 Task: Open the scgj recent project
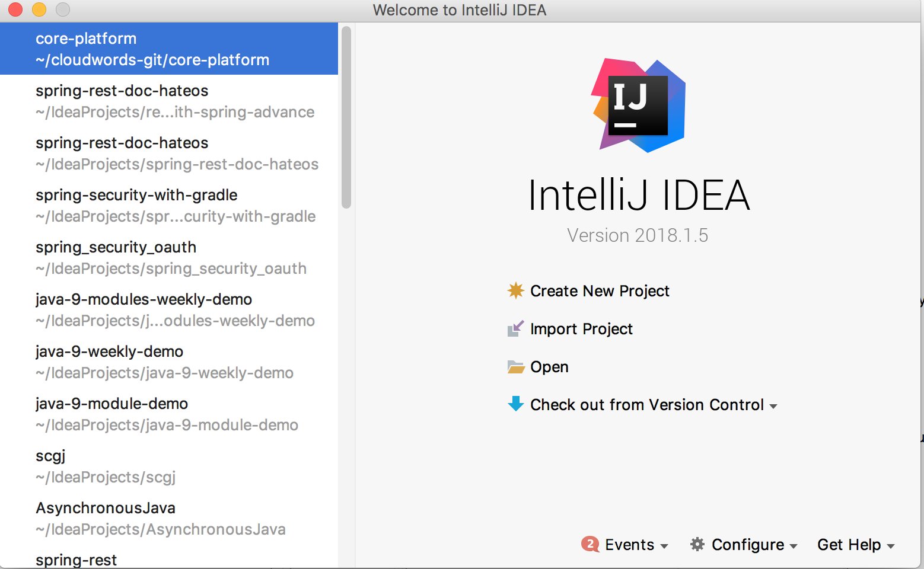coord(169,466)
